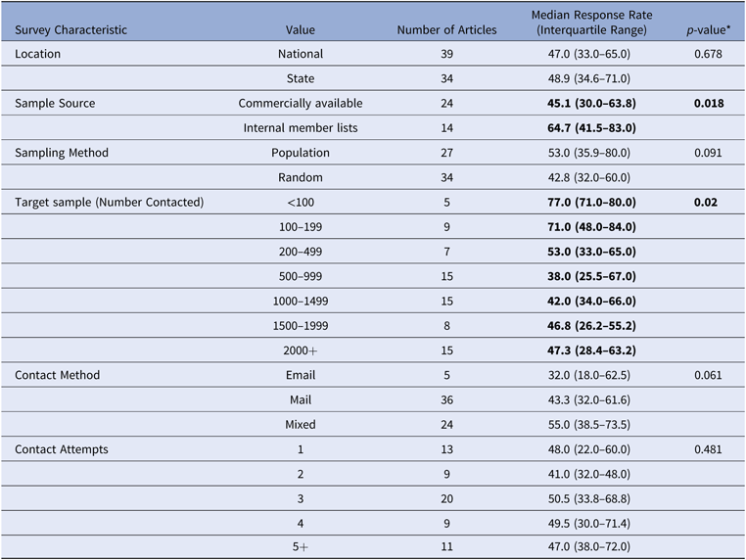Click the Sampling Method row label
Viewport: 746px width, 560px height.
61,153
